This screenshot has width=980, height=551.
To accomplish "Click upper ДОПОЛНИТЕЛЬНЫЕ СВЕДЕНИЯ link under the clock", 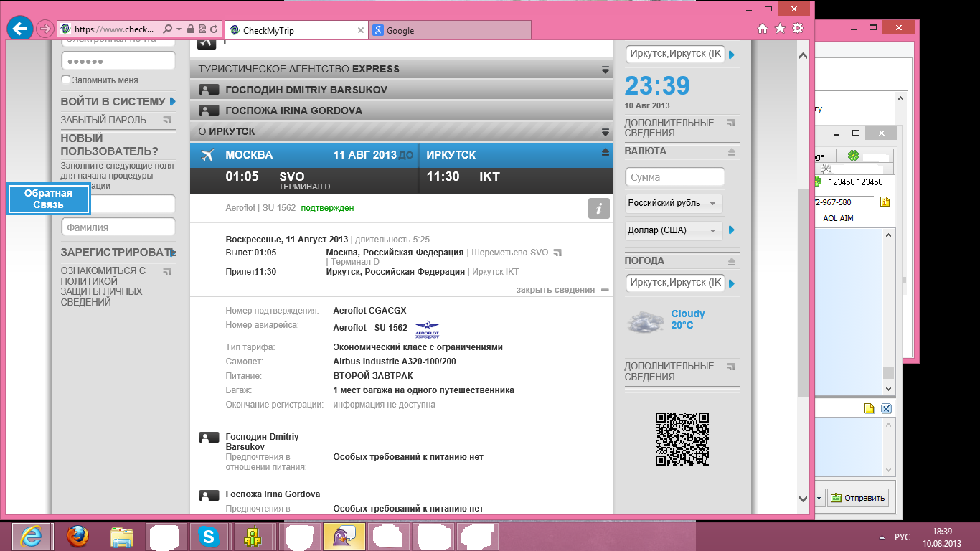I will tap(669, 128).
